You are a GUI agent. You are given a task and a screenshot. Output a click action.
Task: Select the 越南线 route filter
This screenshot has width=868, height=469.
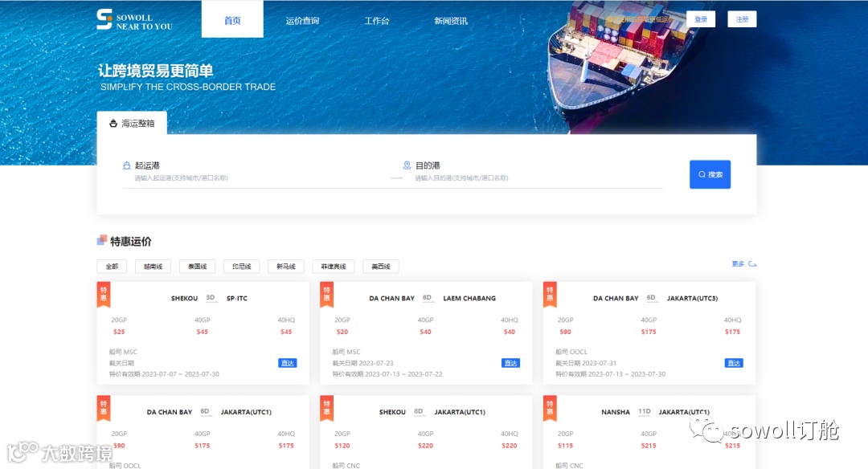click(154, 267)
